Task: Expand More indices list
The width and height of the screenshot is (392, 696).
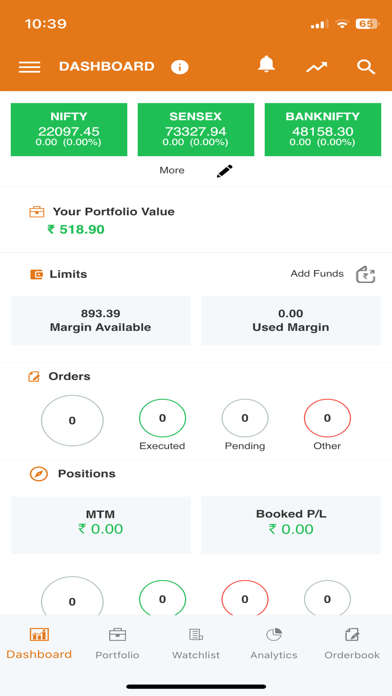Action: 172,170
